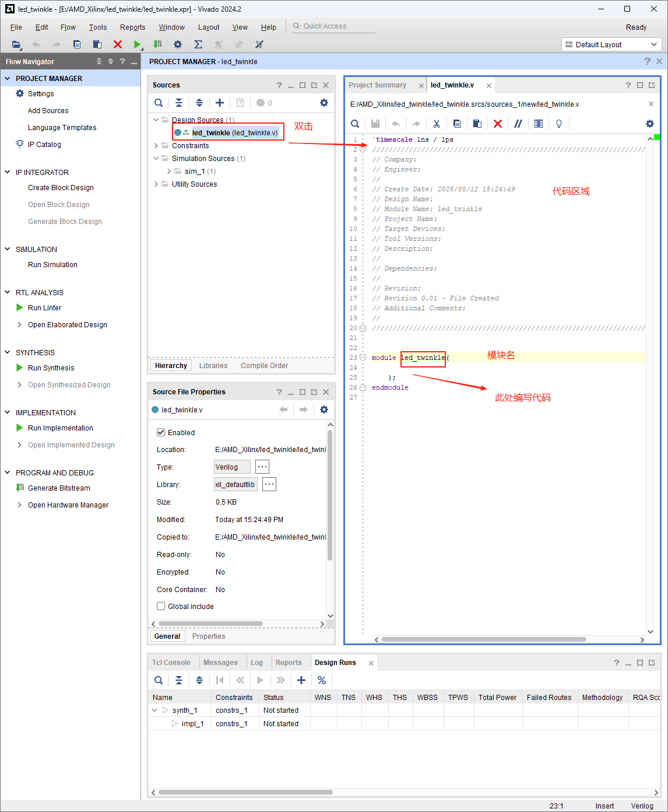Click the editor horizontal scrollbar
This screenshot has height=812, width=668.
click(x=484, y=639)
